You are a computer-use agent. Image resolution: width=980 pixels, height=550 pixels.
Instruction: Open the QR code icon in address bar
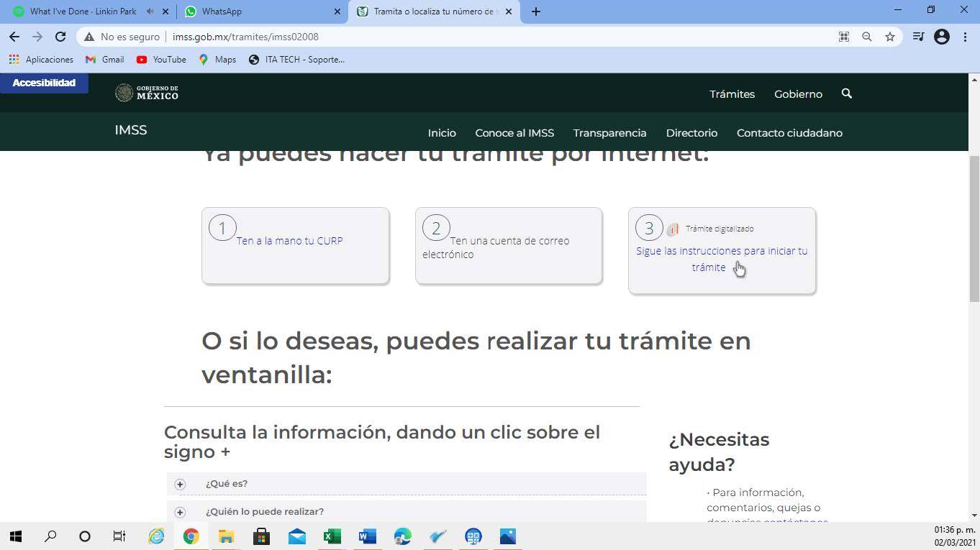pos(844,37)
